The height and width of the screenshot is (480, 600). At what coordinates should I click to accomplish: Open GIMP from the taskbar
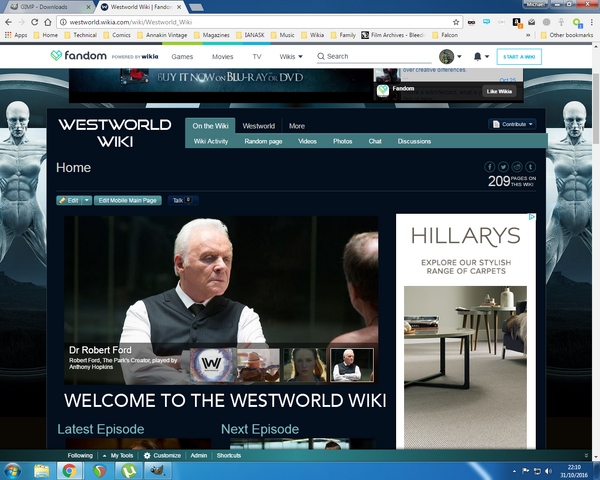(157, 470)
